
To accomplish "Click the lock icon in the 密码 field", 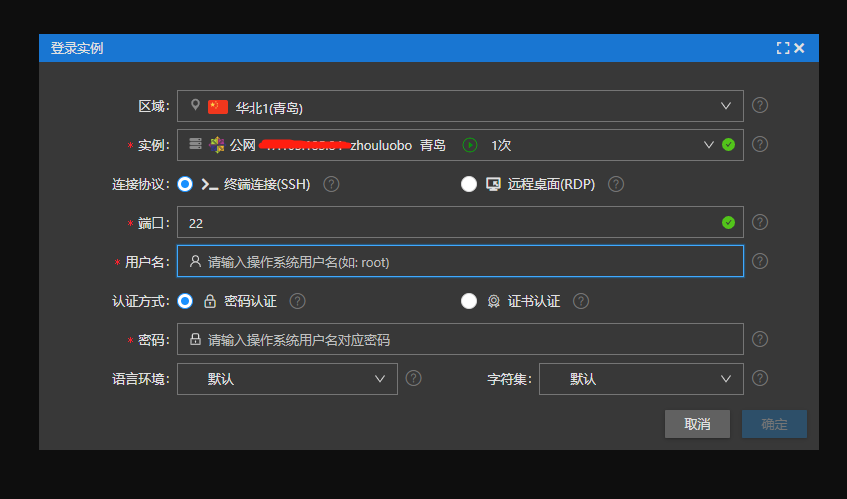I will pyautogui.click(x=195, y=339).
